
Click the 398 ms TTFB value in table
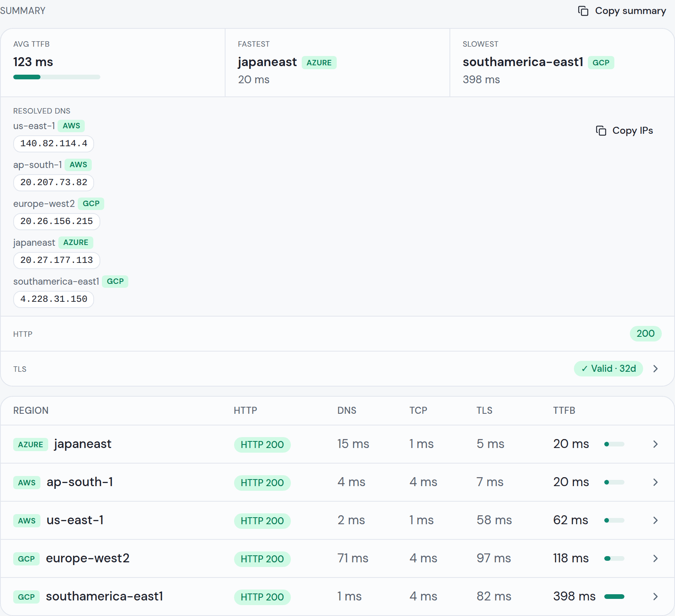[x=574, y=597]
